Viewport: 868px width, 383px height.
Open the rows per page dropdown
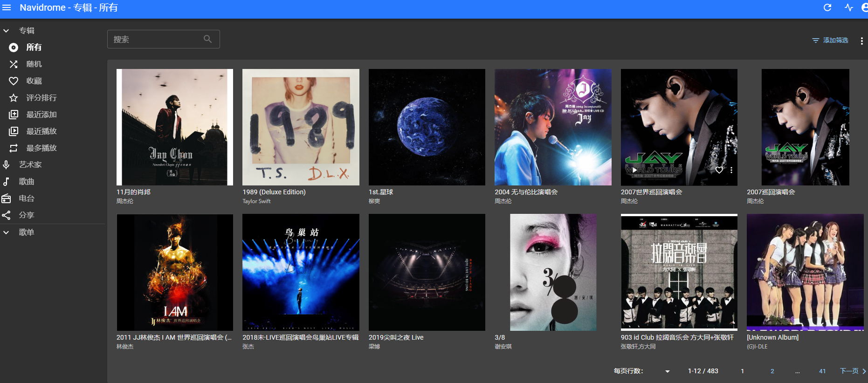tap(667, 371)
